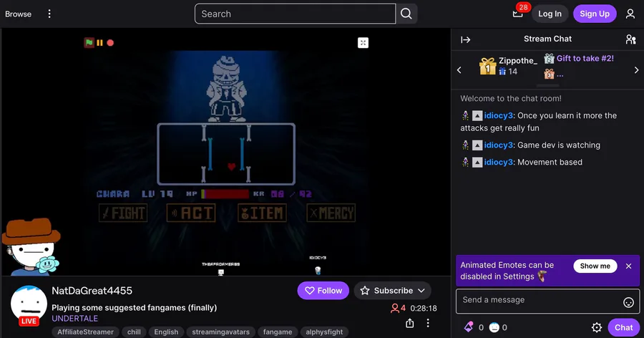Screen dimensions: 644x338
Task: Click the FIGHT option in the game
Action: pos(123,213)
